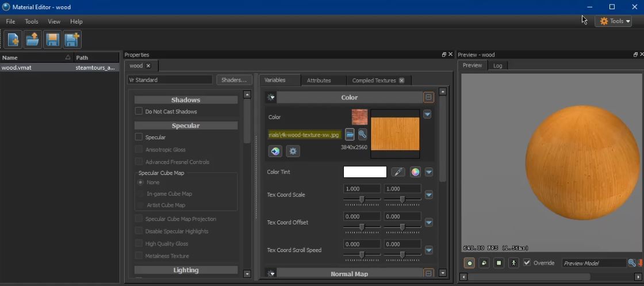Close the wood document tab
The image size is (644, 286).
point(148,66)
